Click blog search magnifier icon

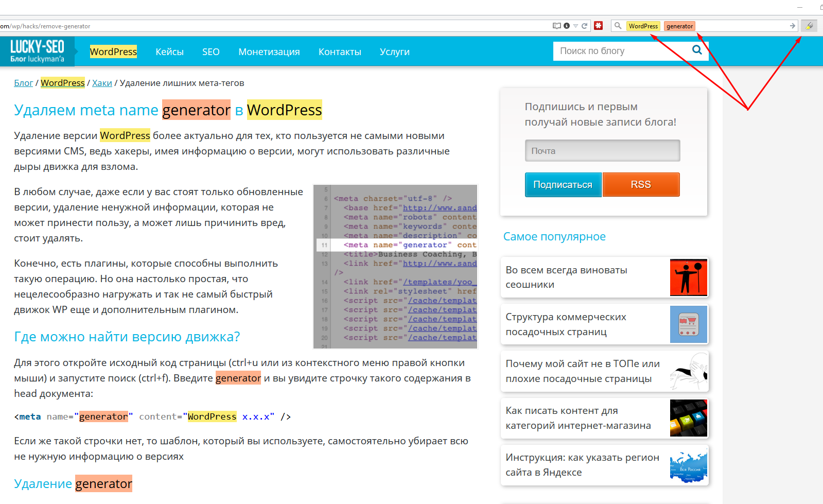click(x=697, y=50)
